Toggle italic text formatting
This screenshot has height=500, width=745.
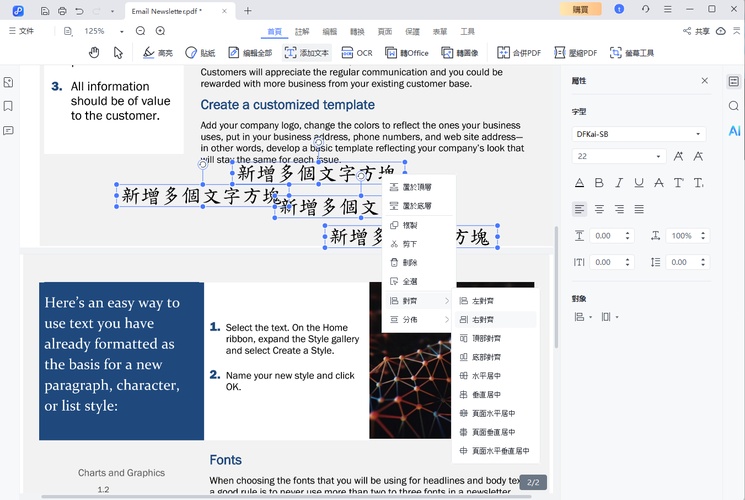coord(619,183)
